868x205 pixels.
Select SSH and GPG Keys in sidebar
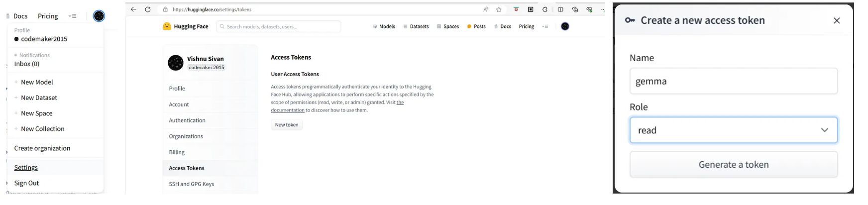tap(210, 184)
